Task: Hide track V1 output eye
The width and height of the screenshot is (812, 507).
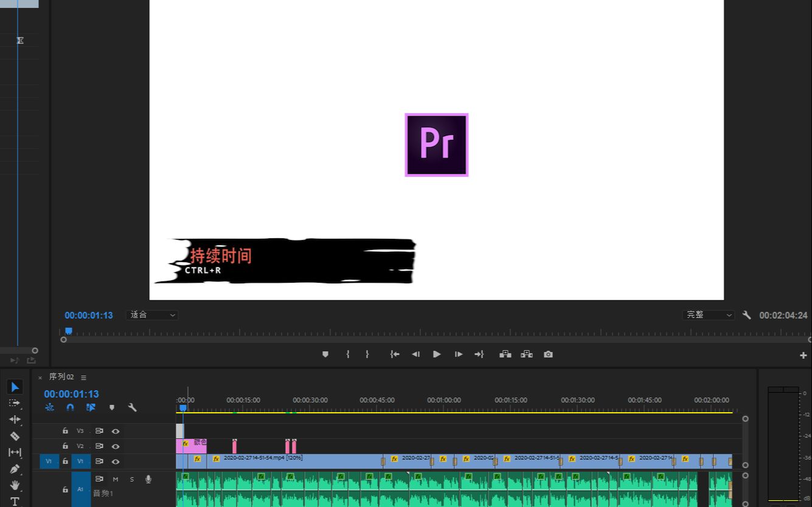Action: pos(115,461)
